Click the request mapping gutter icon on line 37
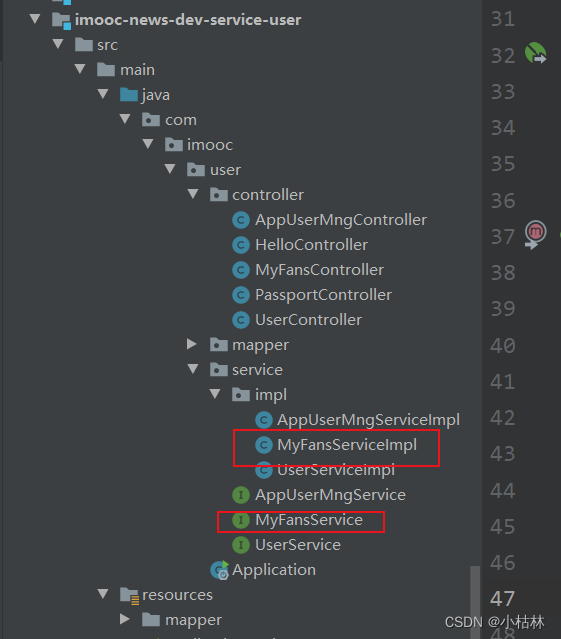 [x=535, y=234]
